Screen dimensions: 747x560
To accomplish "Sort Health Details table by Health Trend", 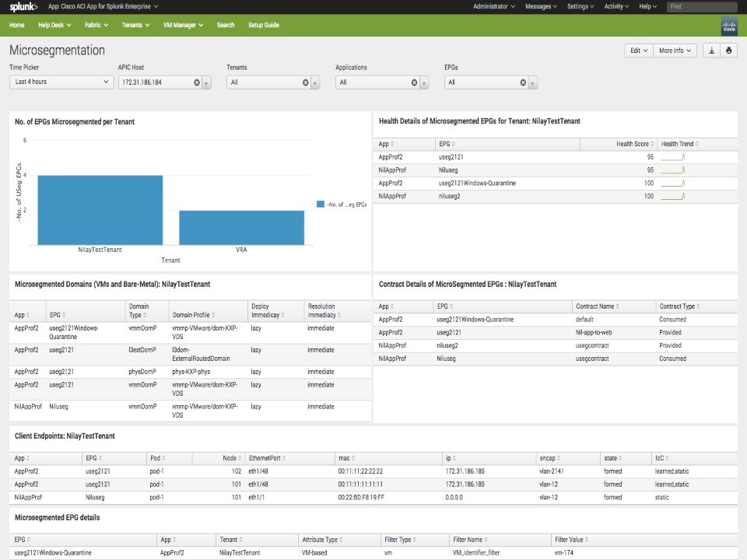I will coord(680,144).
